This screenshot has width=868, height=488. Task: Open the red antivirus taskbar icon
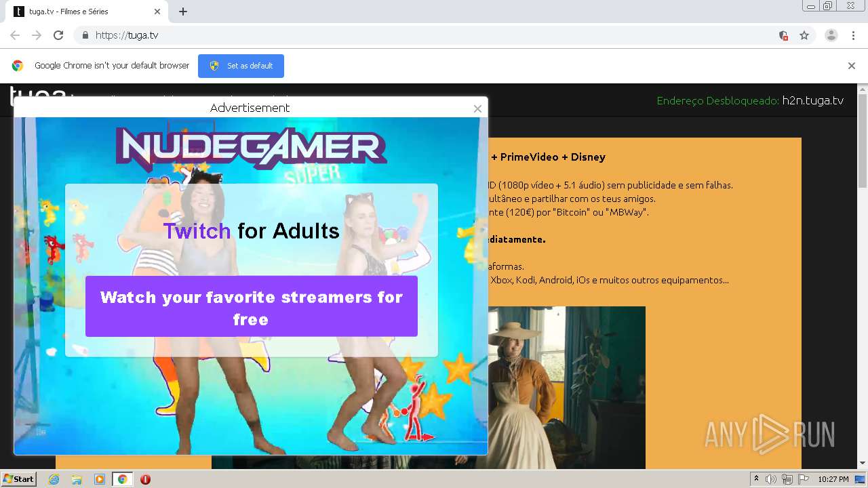point(145,479)
